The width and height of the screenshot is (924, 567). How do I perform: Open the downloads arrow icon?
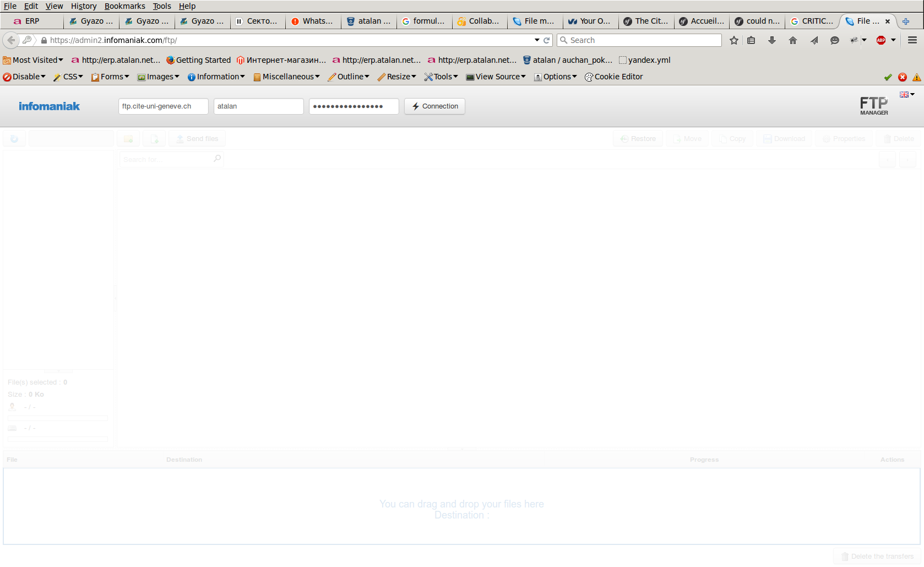pyautogui.click(x=772, y=40)
